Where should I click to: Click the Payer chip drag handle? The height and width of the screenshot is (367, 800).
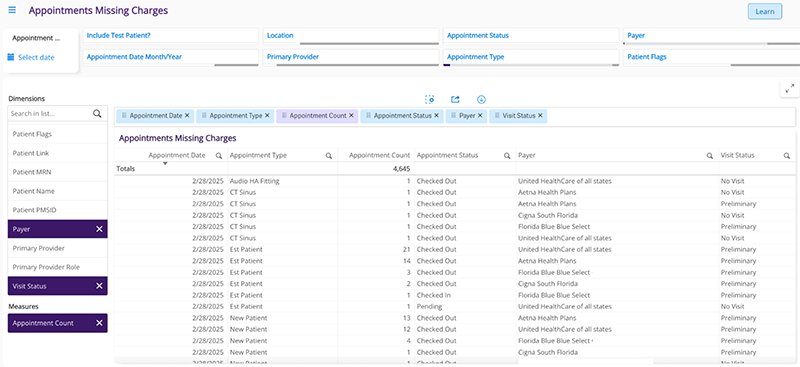tap(454, 116)
